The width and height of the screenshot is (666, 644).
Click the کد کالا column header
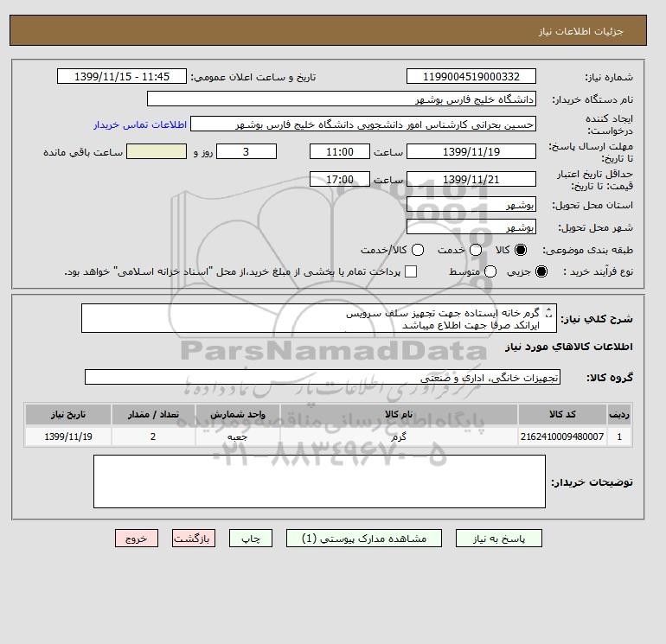pyautogui.click(x=562, y=414)
